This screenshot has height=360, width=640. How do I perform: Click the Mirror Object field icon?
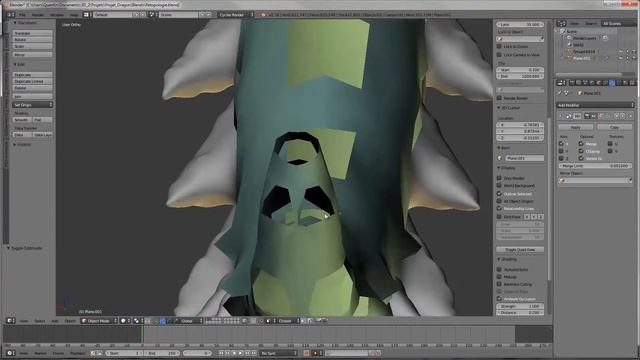(562, 180)
